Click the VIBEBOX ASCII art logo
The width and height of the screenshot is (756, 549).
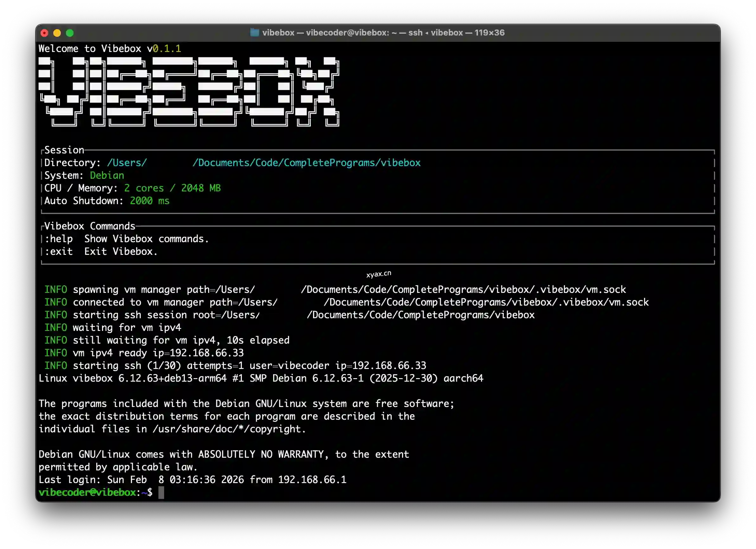click(x=189, y=92)
